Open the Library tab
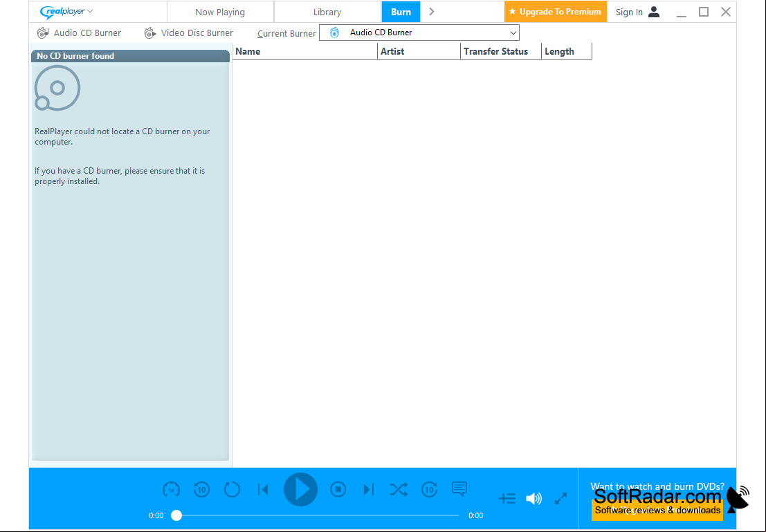766x532 pixels. 327,12
